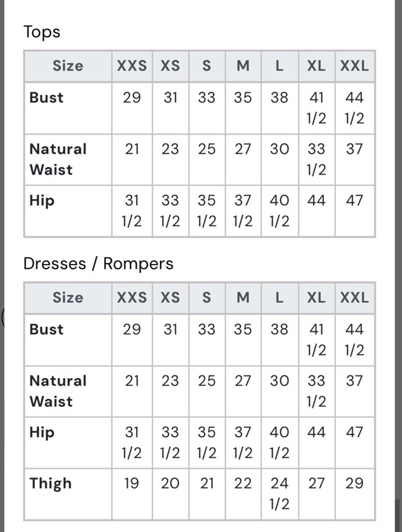Click Thigh row label in Dresses table
402x532 pixels.
pyautogui.click(x=51, y=484)
